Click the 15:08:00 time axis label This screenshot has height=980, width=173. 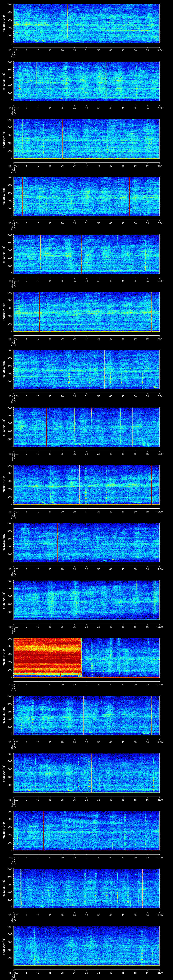point(13,454)
